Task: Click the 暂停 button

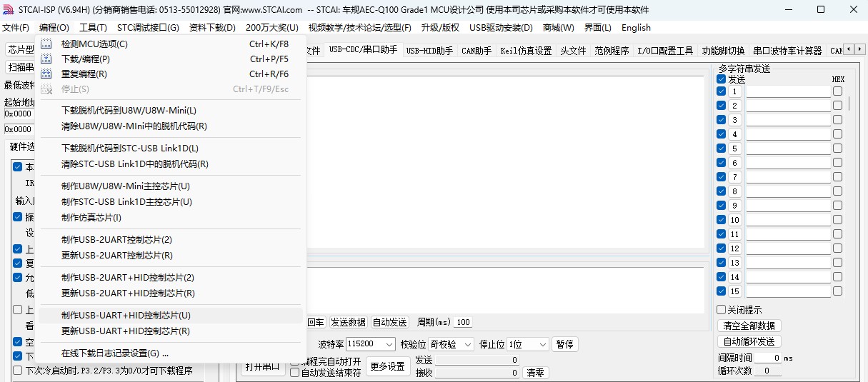Action: click(x=564, y=344)
